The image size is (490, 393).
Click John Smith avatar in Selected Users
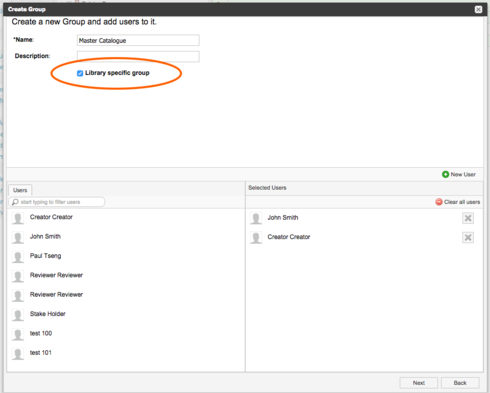[256, 219]
